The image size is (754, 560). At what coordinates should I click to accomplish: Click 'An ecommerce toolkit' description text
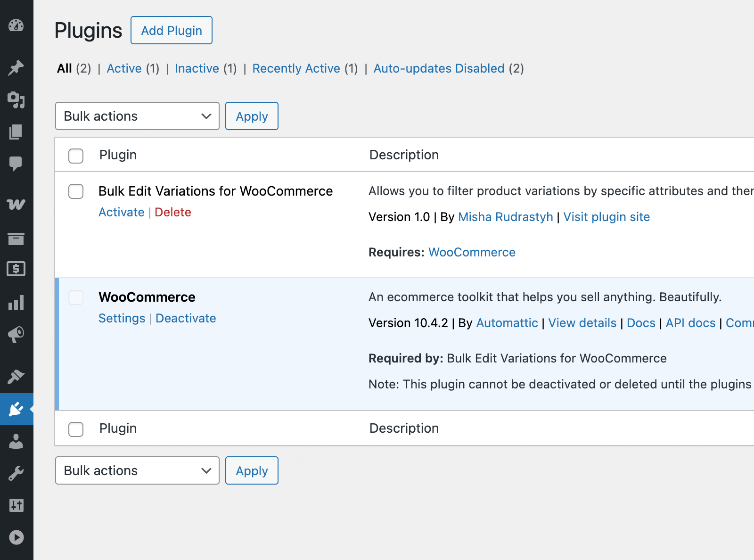coord(545,297)
